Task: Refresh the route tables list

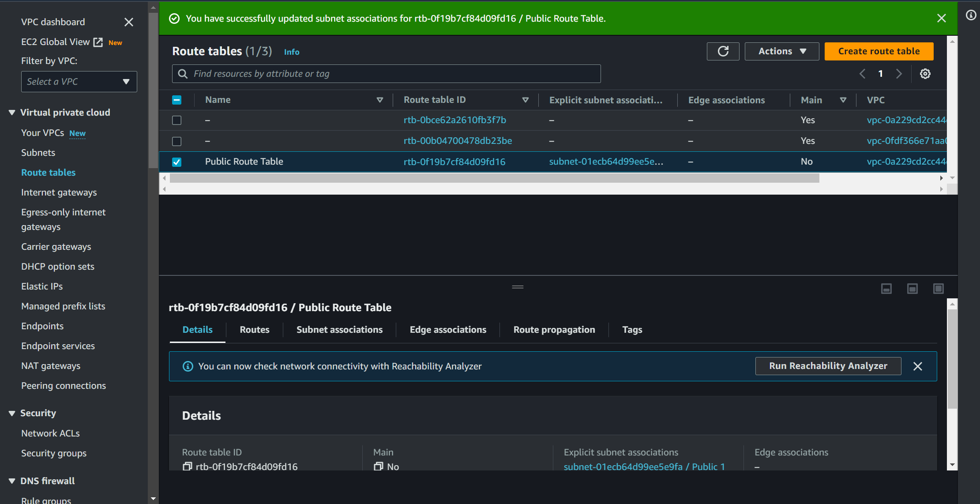Action: click(723, 51)
